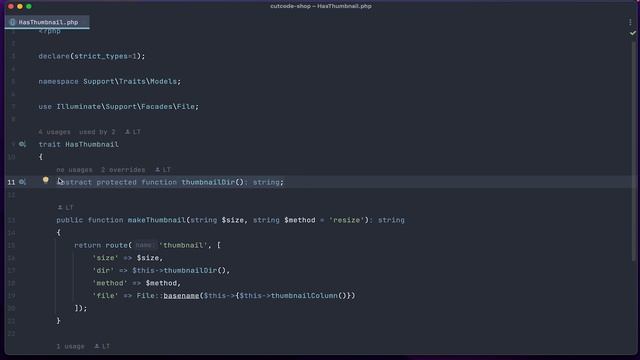Image resolution: width=640 pixels, height=360 pixels.
Task: Click the 'no usages' hint above thumbnailDir
Action: 74,170
